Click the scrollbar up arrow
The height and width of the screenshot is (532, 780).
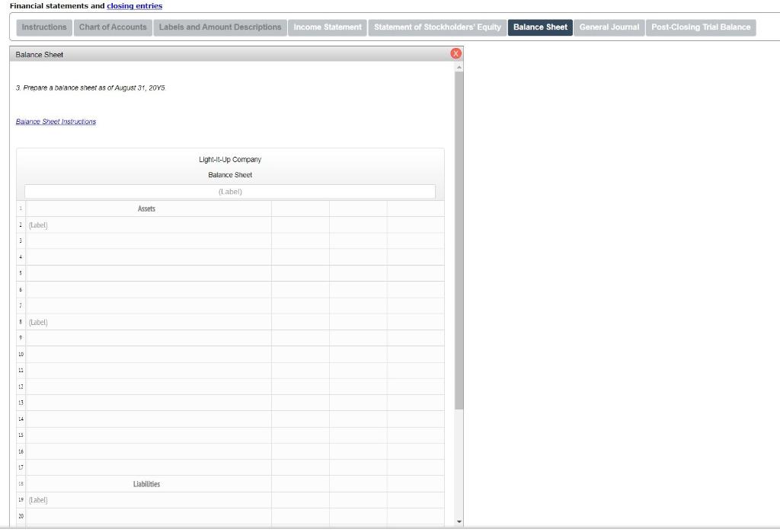coord(459,67)
